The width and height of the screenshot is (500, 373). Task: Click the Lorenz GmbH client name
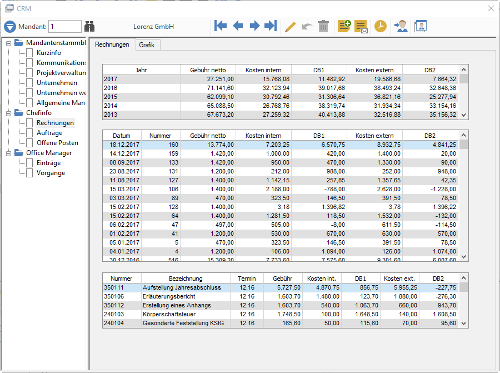[154, 27]
